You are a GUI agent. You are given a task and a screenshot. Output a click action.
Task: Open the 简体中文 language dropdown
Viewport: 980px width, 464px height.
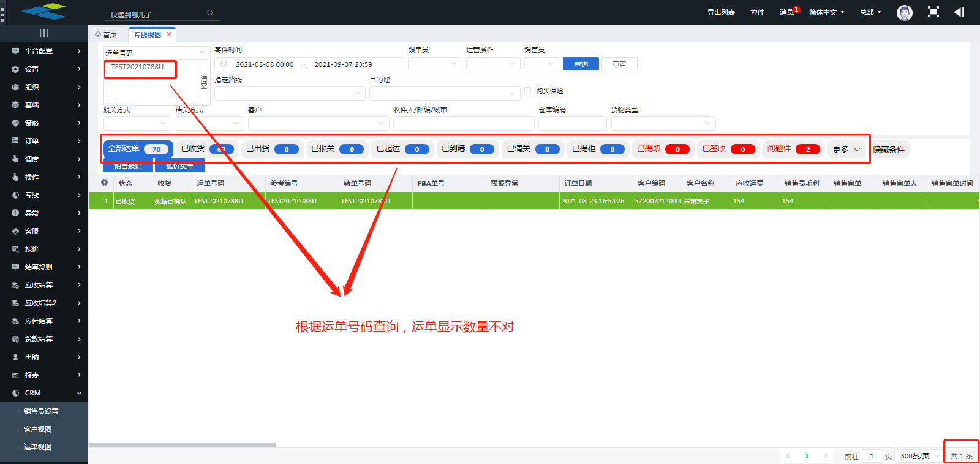coord(826,12)
